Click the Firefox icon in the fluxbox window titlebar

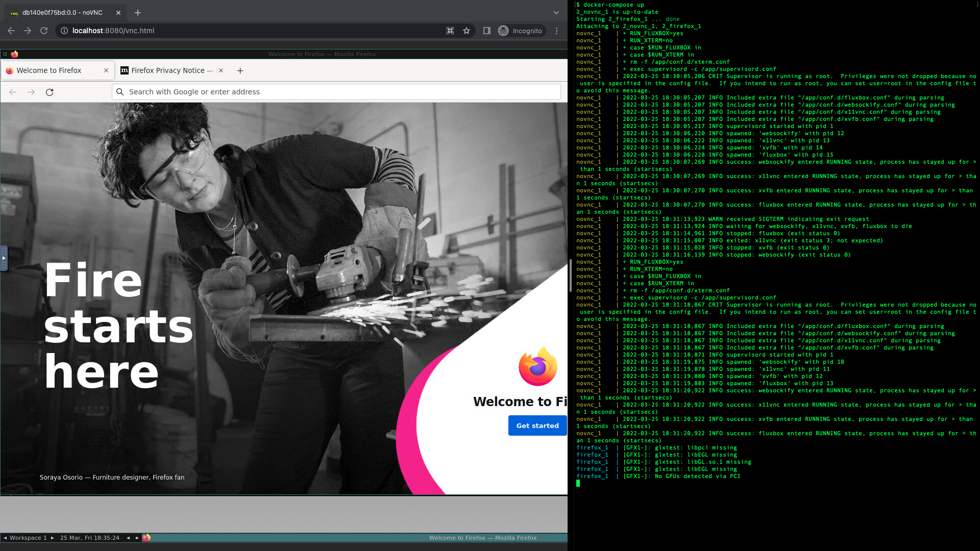point(14,54)
